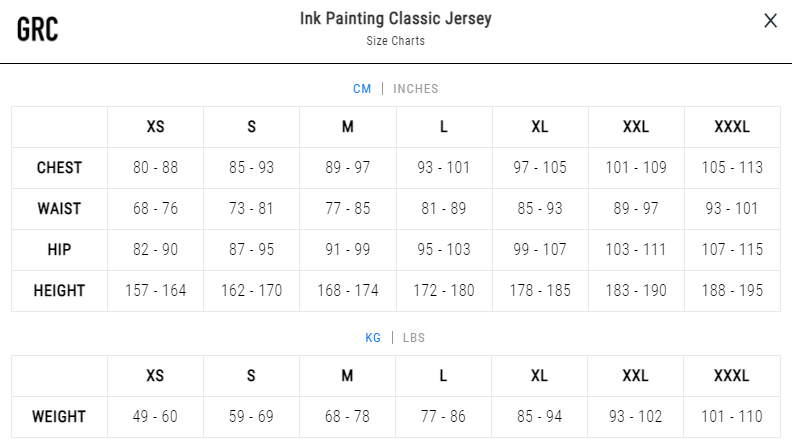This screenshot has width=792, height=447.
Task: Select KG weight unit
Action: (x=373, y=338)
